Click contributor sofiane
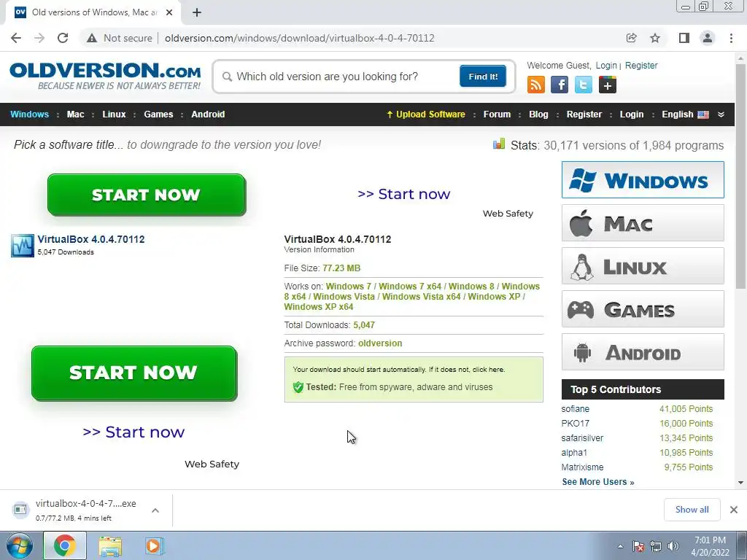The image size is (747, 560). 575,409
